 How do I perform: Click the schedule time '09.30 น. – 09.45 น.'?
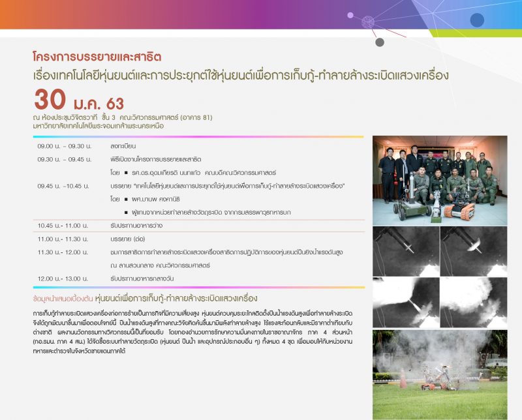pyautogui.click(x=64, y=159)
